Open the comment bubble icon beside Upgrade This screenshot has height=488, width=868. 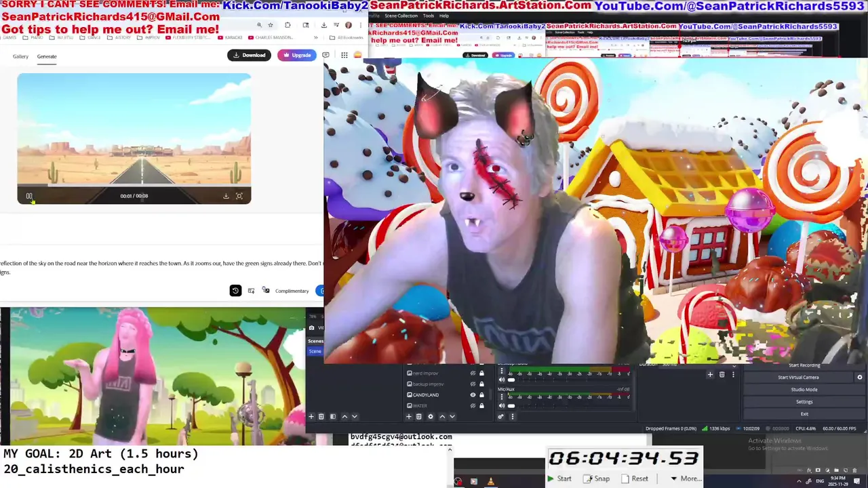point(326,55)
